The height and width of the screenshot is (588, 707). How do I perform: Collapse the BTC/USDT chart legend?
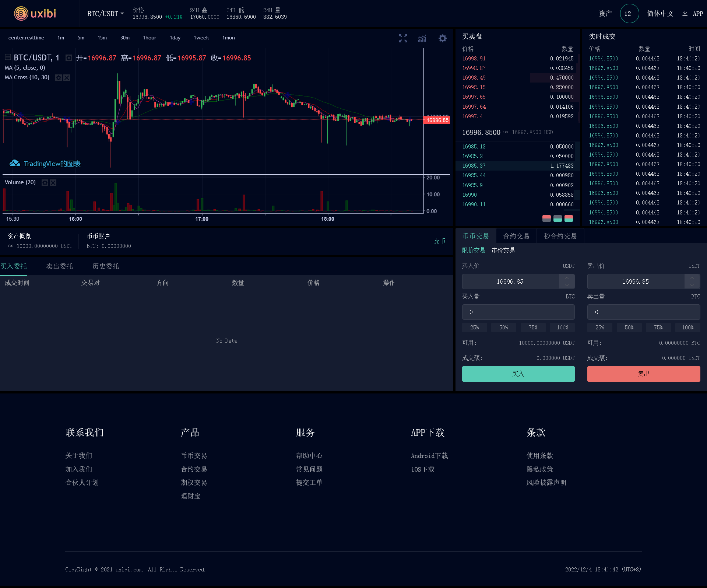(x=7, y=57)
